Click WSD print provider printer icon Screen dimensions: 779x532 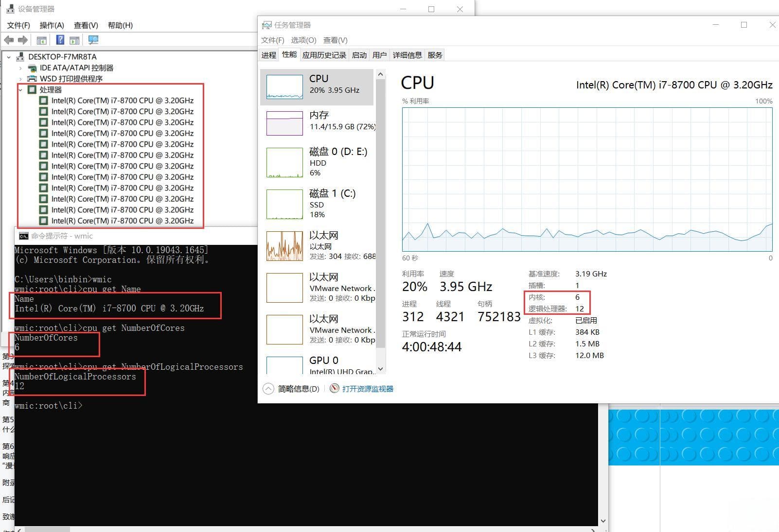point(32,79)
